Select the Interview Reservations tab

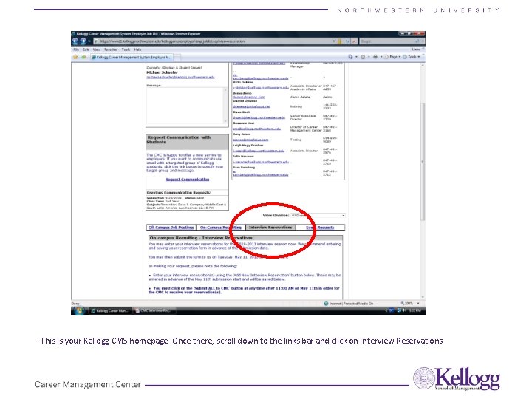click(270, 228)
